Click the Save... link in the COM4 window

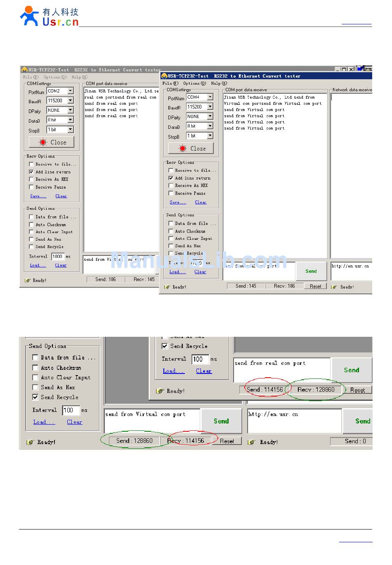point(177,202)
